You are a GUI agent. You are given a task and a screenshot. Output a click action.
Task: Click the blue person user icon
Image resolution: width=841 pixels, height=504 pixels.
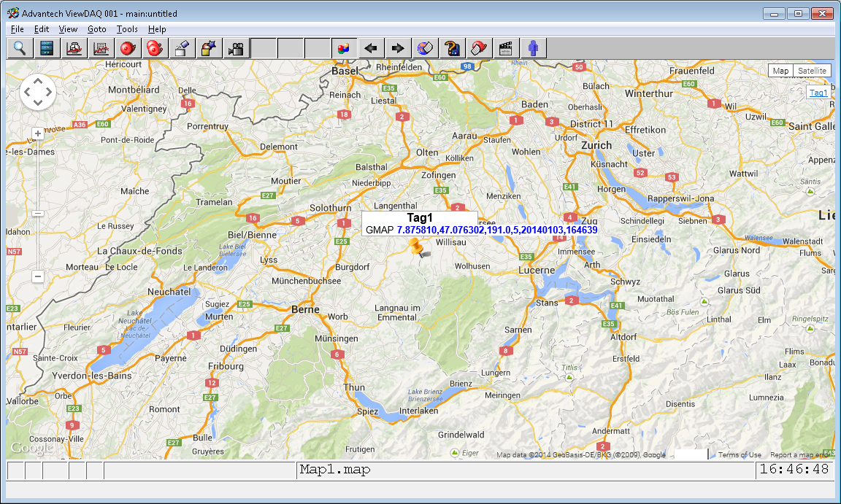point(533,49)
